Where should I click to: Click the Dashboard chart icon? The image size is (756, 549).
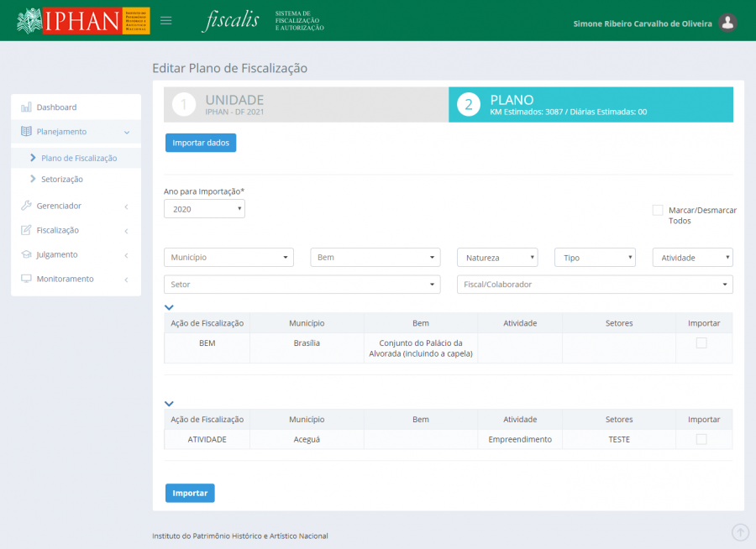coord(26,107)
